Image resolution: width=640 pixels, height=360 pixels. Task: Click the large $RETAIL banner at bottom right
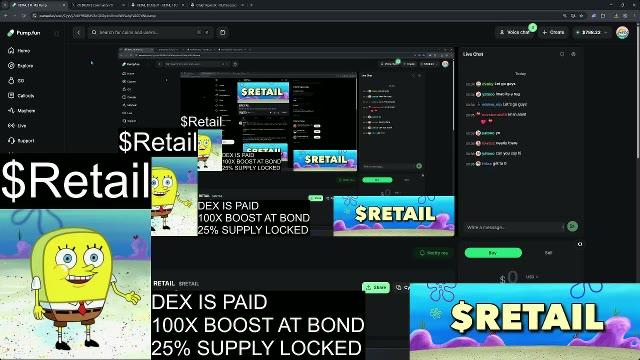point(524,321)
